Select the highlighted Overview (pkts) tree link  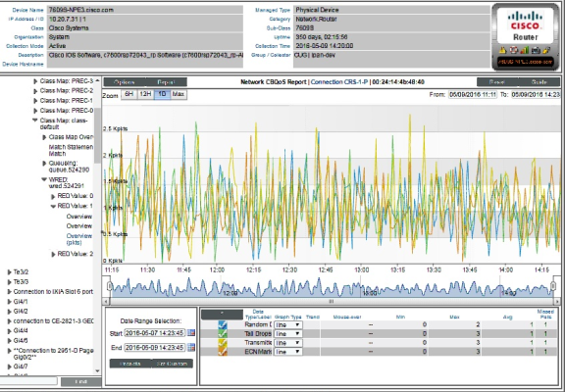(x=78, y=239)
